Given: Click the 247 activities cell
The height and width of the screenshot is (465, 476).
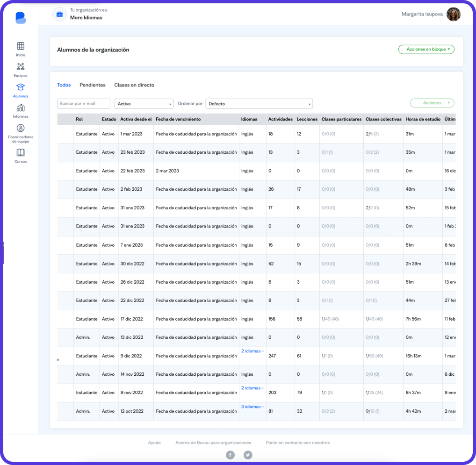Looking at the screenshot, I should pos(272,356).
